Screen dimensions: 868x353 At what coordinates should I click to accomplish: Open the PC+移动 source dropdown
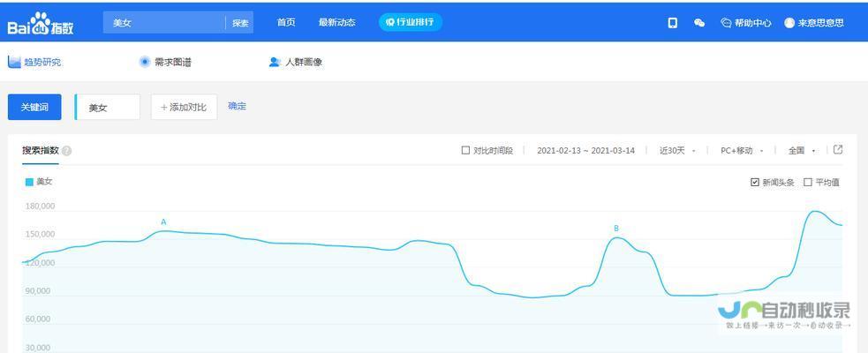coord(742,151)
